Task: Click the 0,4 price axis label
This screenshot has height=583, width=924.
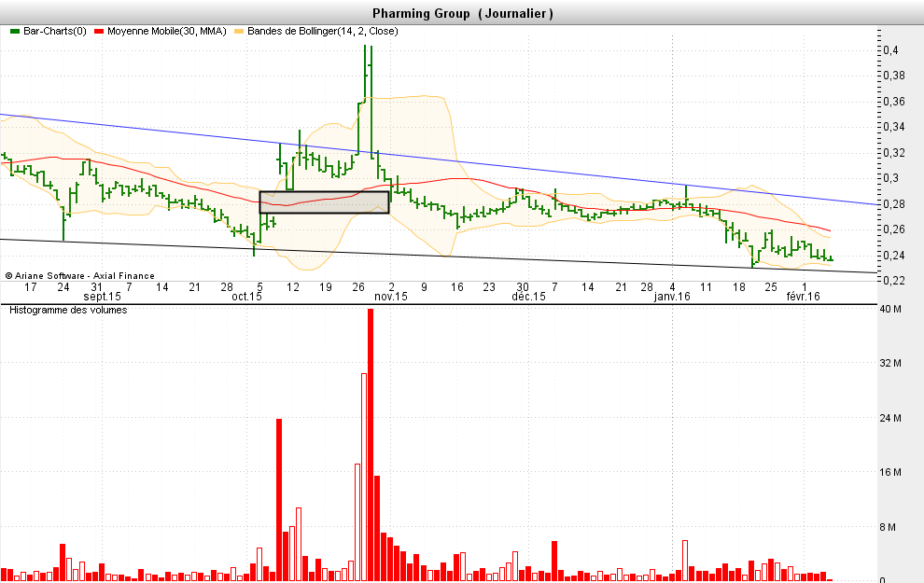Action: click(891, 50)
